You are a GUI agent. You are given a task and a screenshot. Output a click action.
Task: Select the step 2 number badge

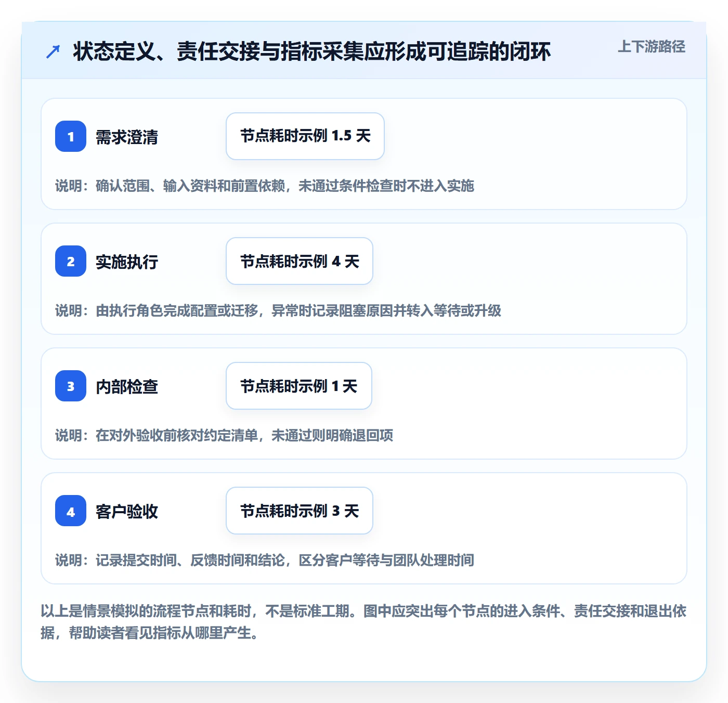point(71,261)
